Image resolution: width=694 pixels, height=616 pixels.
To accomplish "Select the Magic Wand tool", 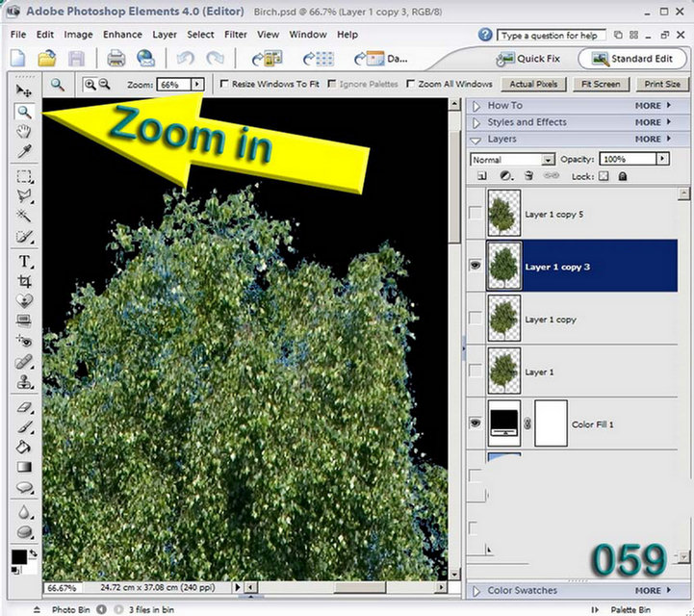I will (x=24, y=216).
